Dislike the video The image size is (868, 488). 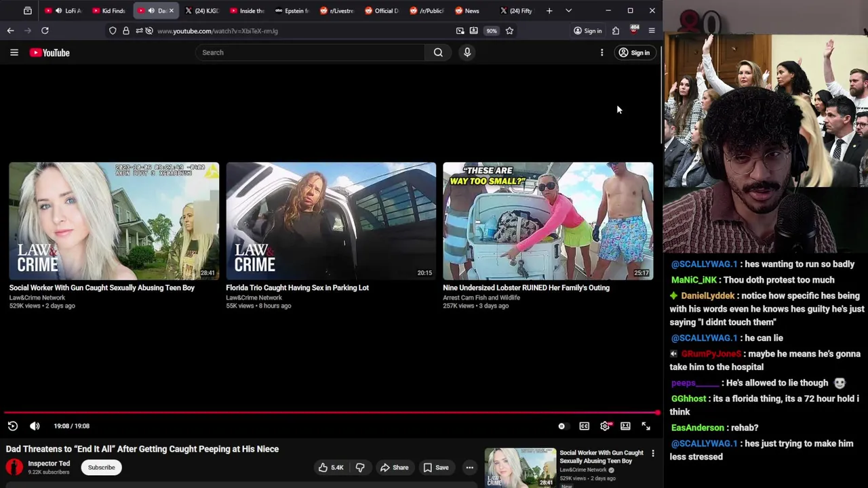(360, 467)
